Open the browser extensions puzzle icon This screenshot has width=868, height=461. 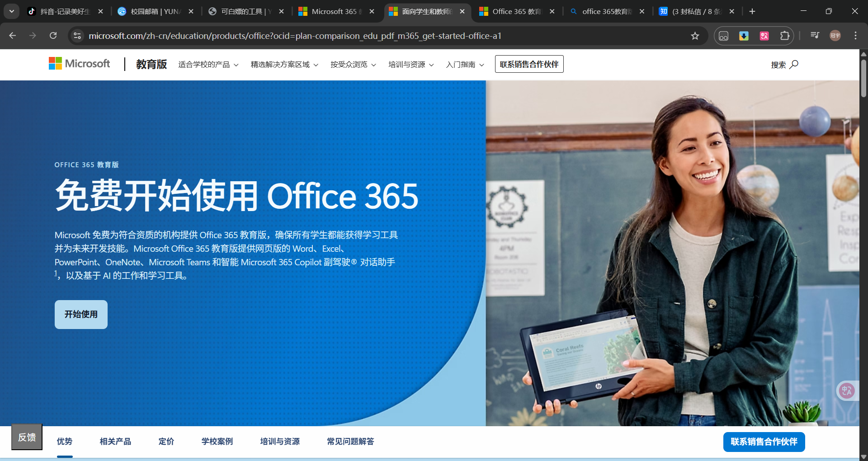[x=785, y=36]
